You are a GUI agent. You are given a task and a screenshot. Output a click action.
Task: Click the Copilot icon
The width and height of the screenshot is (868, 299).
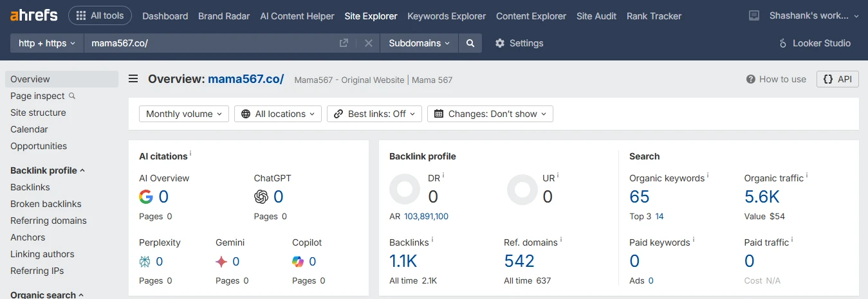pyautogui.click(x=298, y=262)
